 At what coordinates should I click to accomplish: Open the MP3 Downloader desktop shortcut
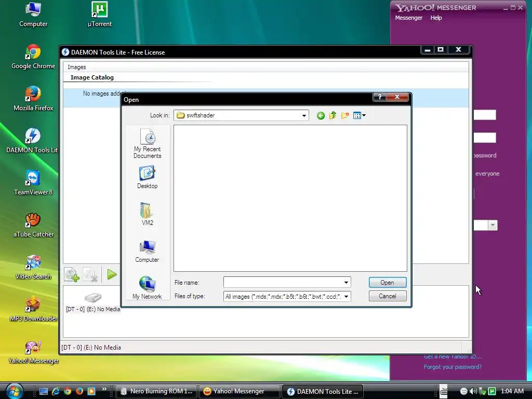click(x=33, y=309)
